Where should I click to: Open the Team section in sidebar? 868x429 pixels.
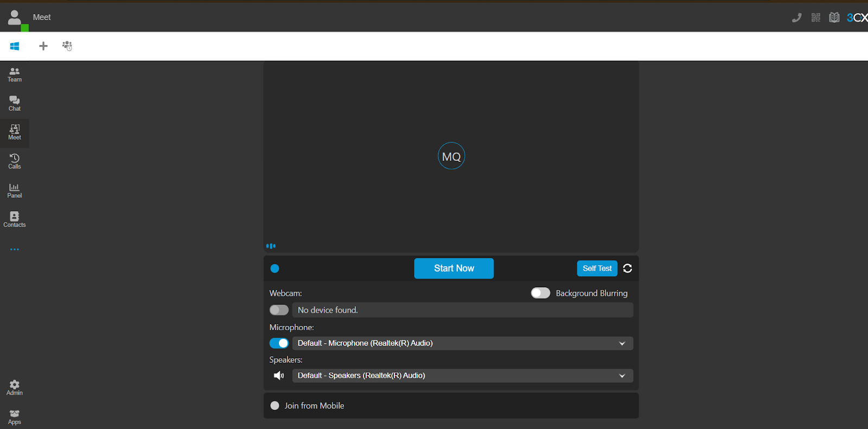click(x=15, y=75)
